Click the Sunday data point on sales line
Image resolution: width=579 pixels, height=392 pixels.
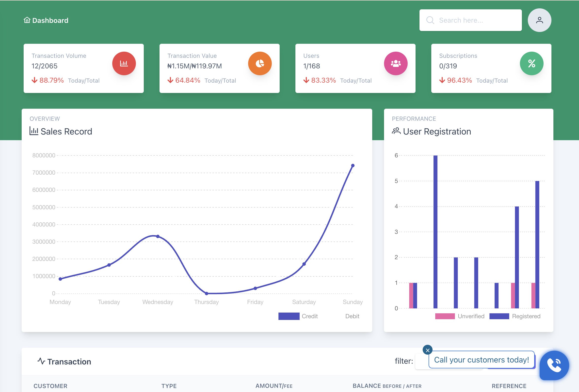point(353,166)
